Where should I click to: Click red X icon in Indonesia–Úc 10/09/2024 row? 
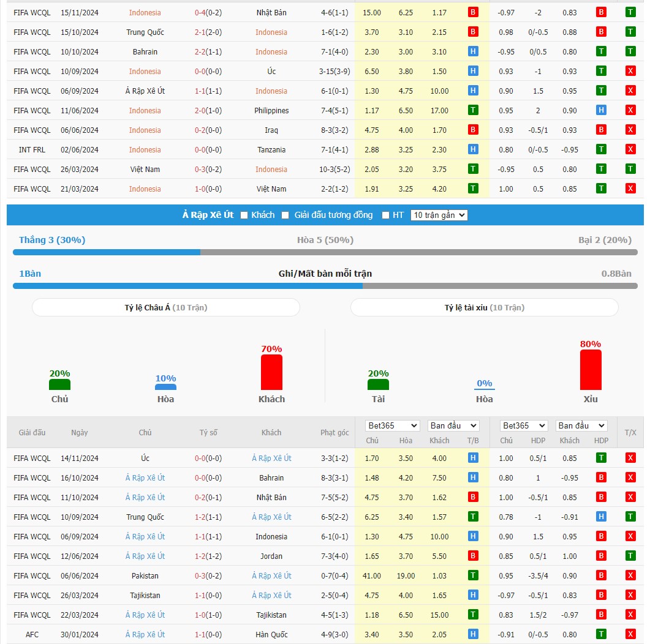coord(630,71)
